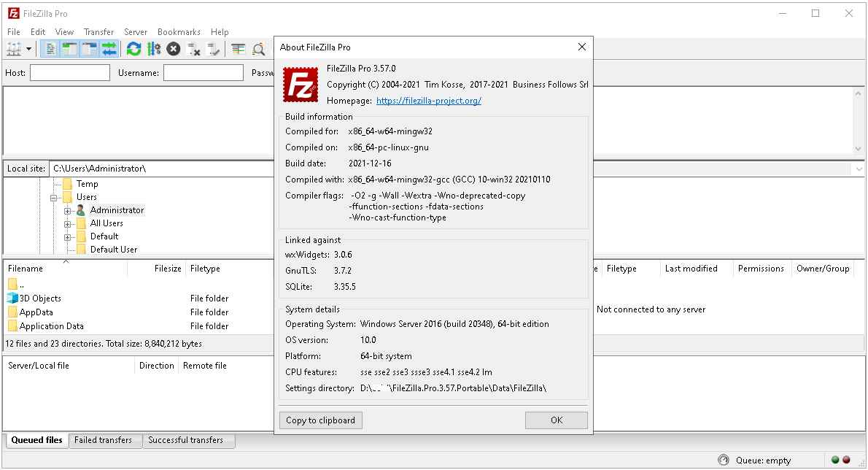Click OK in About dialog
This screenshot has width=868, height=470.
tap(557, 420)
